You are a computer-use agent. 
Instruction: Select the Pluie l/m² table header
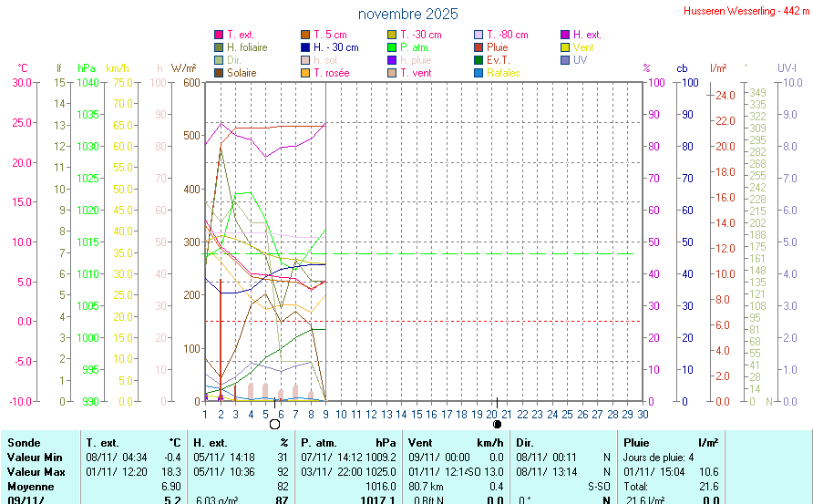coord(670,442)
